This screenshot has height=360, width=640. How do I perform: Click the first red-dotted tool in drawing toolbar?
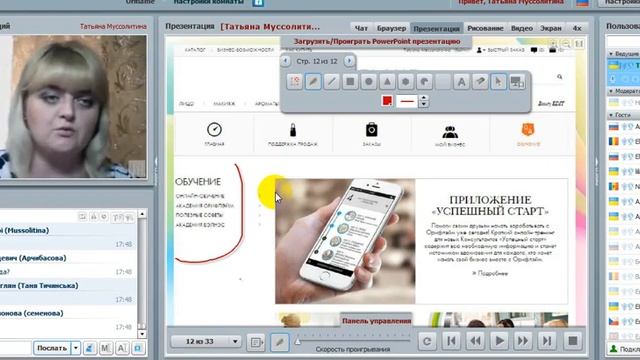(x=295, y=82)
